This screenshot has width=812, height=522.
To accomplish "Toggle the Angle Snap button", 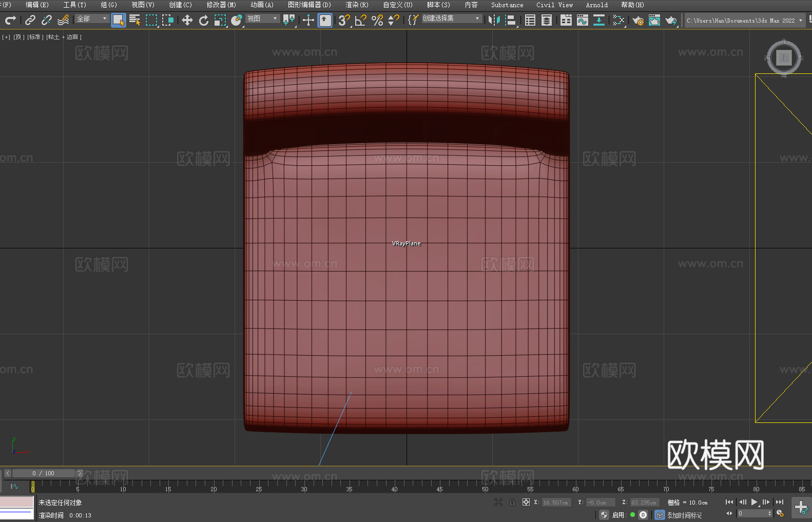I will [x=361, y=20].
